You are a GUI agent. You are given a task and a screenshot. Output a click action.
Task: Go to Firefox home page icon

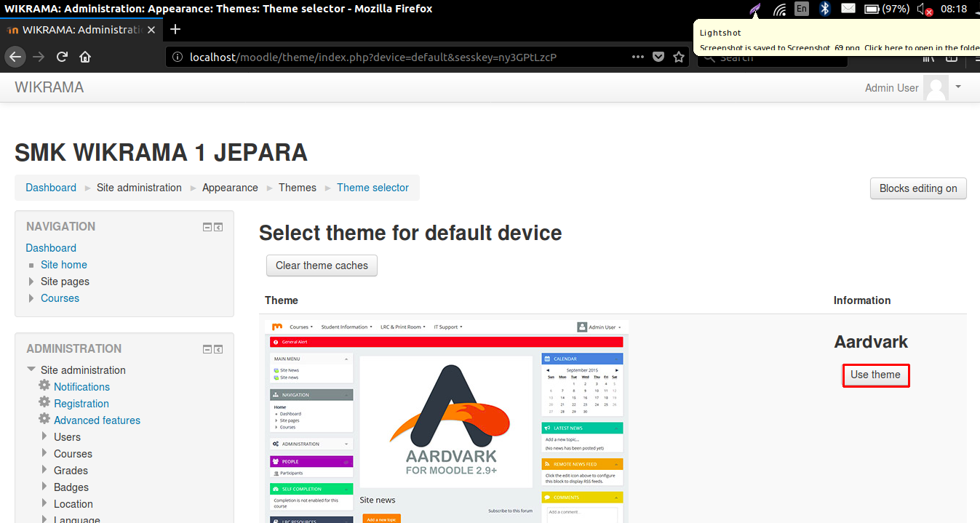pyautogui.click(x=85, y=57)
